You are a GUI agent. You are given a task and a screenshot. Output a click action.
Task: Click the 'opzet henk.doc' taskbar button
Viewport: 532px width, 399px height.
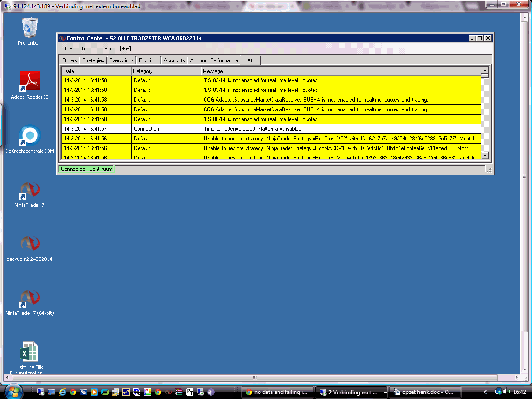(x=425, y=392)
